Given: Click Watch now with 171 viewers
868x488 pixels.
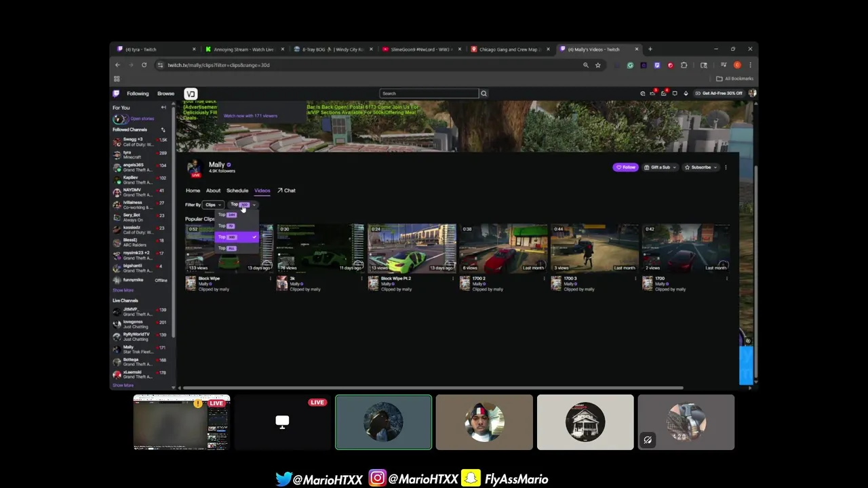Looking at the screenshot, I should [x=250, y=116].
